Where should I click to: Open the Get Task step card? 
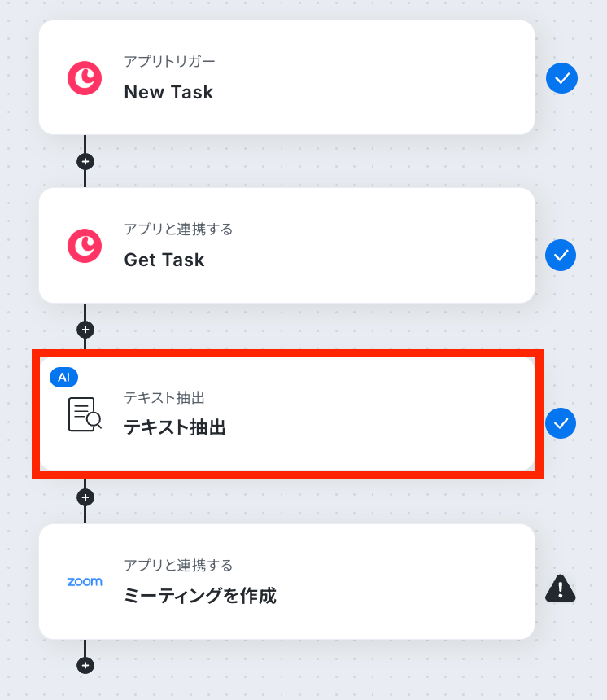pos(287,246)
